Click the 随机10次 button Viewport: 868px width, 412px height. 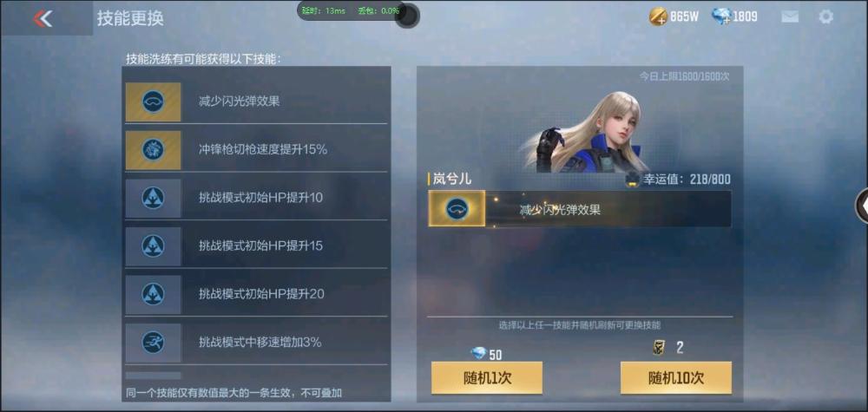pyautogui.click(x=676, y=378)
